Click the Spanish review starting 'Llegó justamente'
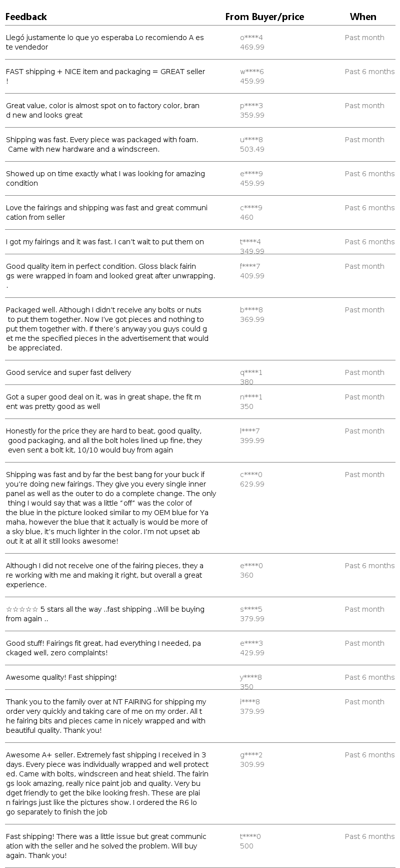 tap(105, 42)
